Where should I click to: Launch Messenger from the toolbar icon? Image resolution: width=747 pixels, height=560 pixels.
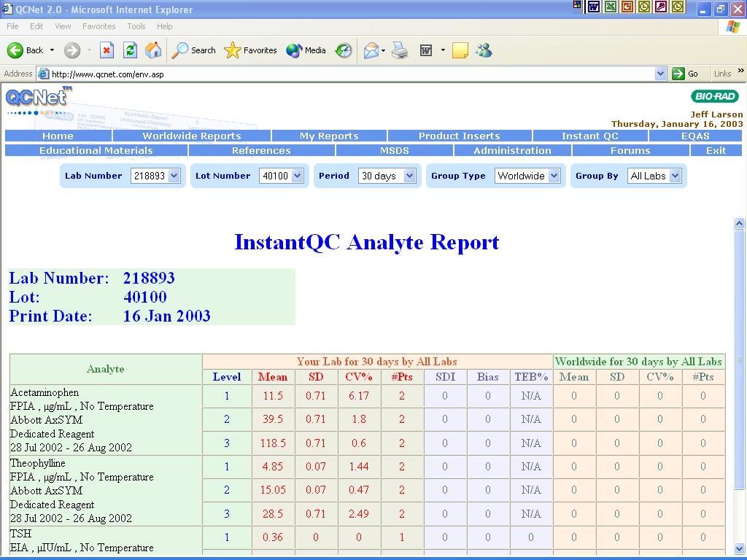[x=484, y=50]
